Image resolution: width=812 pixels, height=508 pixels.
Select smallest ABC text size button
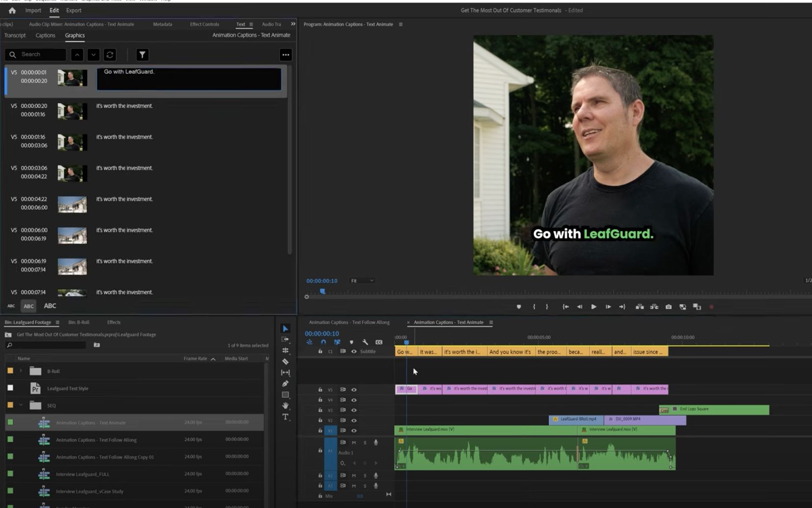coord(11,306)
